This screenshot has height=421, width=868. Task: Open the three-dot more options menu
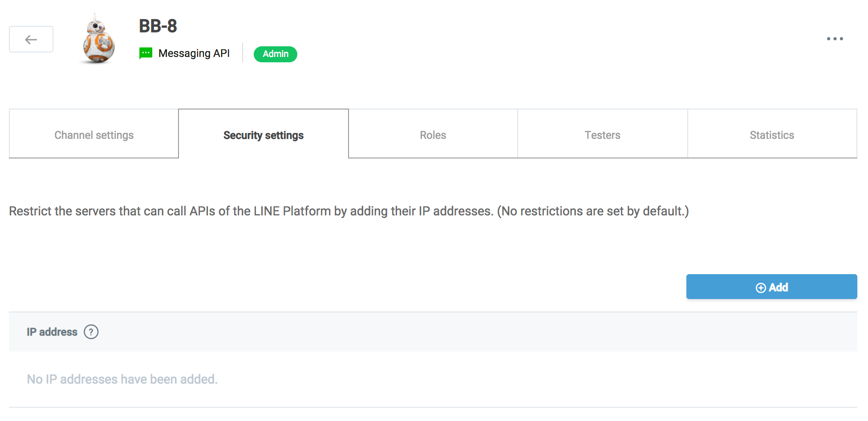pyautogui.click(x=835, y=39)
